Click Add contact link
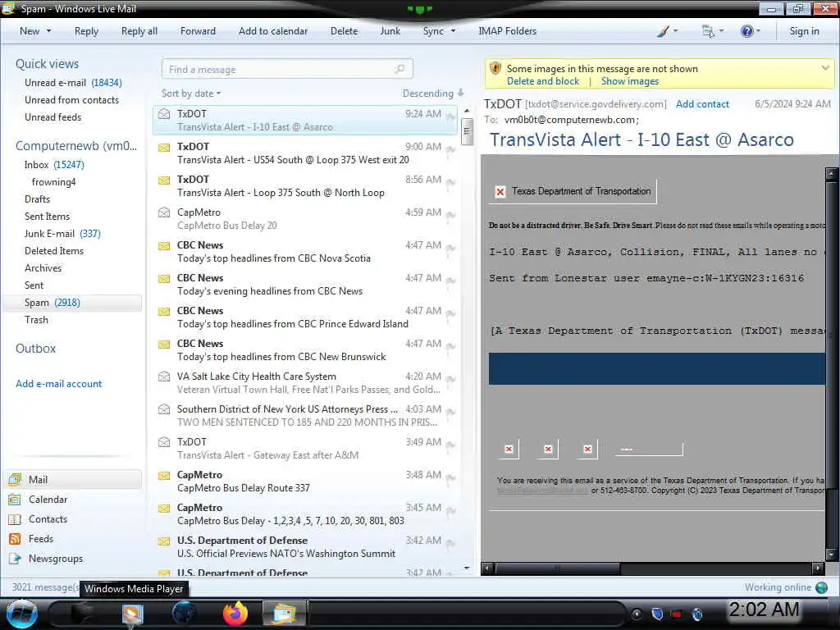The width and height of the screenshot is (840, 630). (x=702, y=104)
